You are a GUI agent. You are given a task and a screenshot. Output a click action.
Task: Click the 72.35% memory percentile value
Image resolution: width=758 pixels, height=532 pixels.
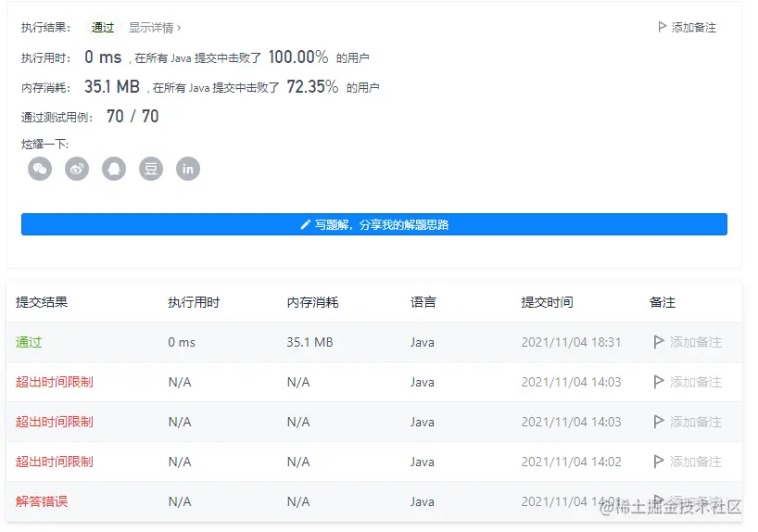[x=312, y=86]
